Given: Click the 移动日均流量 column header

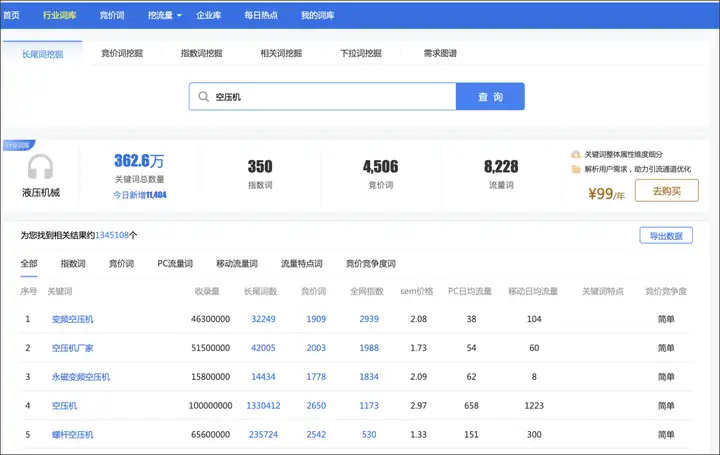Looking at the screenshot, I should click(x=533, y=291).
